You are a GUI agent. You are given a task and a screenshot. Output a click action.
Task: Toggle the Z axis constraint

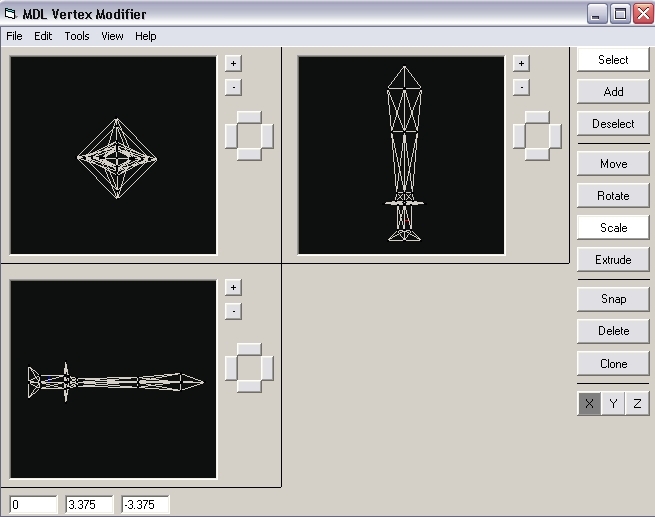(x=637, y=403)
